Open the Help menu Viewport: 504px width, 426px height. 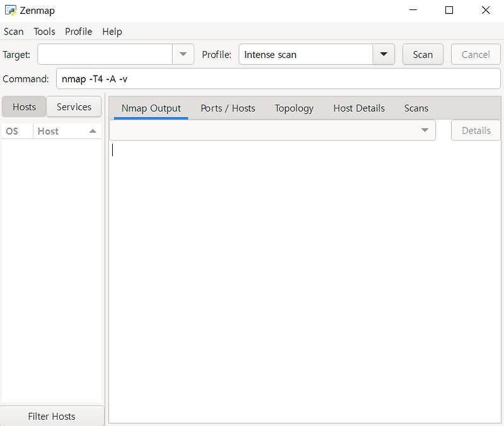click(x=112, y=32)
